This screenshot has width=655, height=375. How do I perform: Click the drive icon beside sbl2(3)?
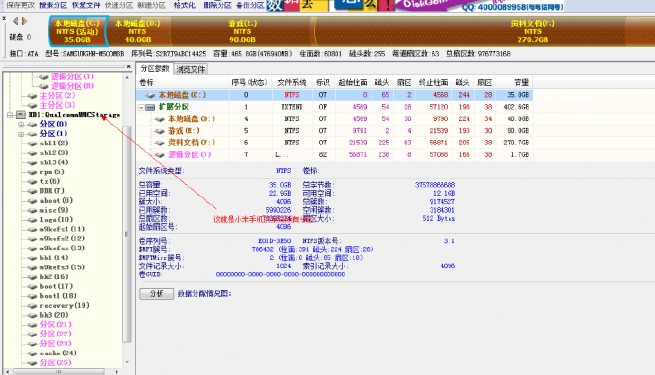coord(32,153)
